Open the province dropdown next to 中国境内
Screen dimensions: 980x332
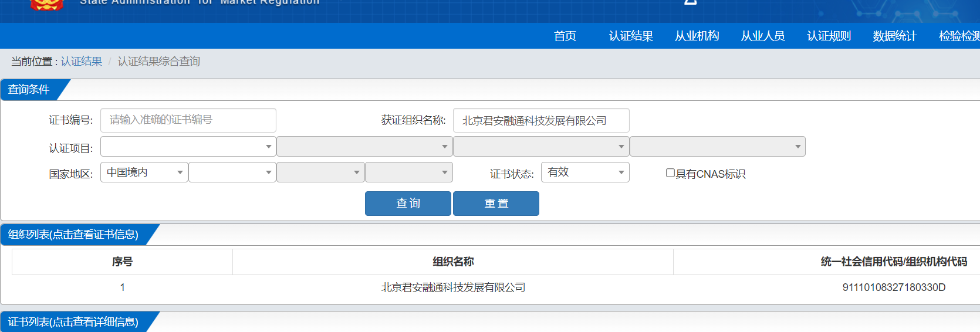pyautogui.click(x=232, y=172)
